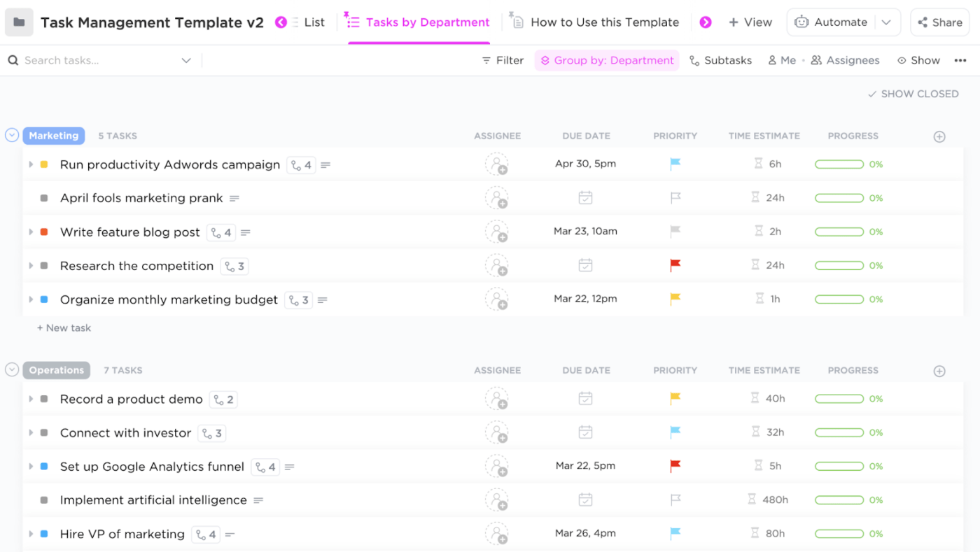Open the Automate dropdown arrow
980x552 pixels.
pos(886,22)
